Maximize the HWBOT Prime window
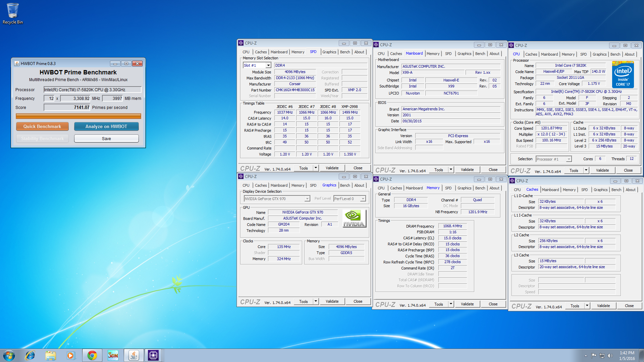 [x=126, y=63]
